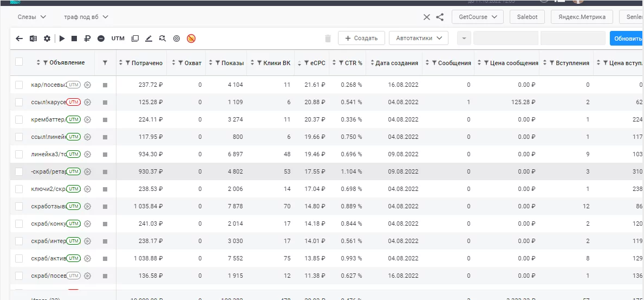Click the refresh-search icon in toolbar

click(x=162, y=39)
